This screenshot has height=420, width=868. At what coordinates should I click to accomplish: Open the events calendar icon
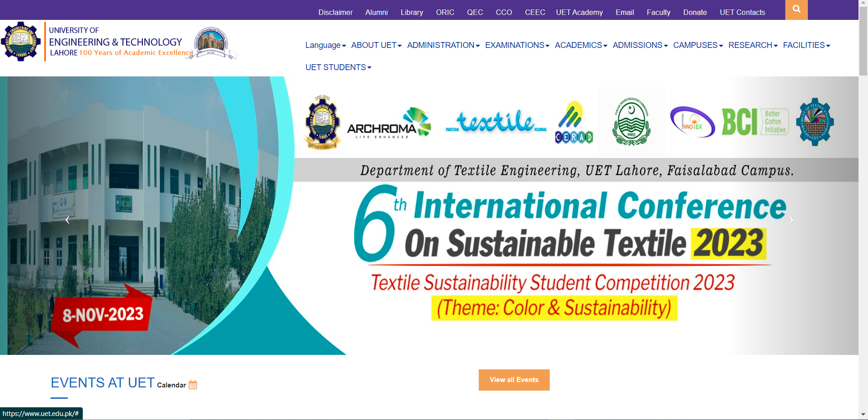click(193, 385)
